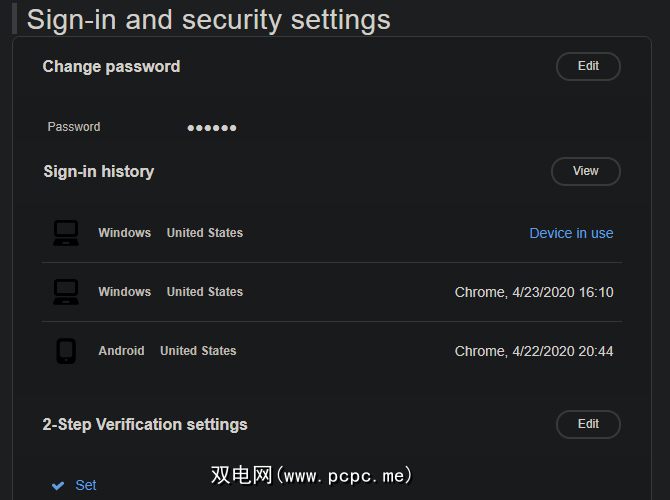The height and width of the screenshot is (500, 670).
Task: Open the View button for Sign-in history
Action: point(586,171)
